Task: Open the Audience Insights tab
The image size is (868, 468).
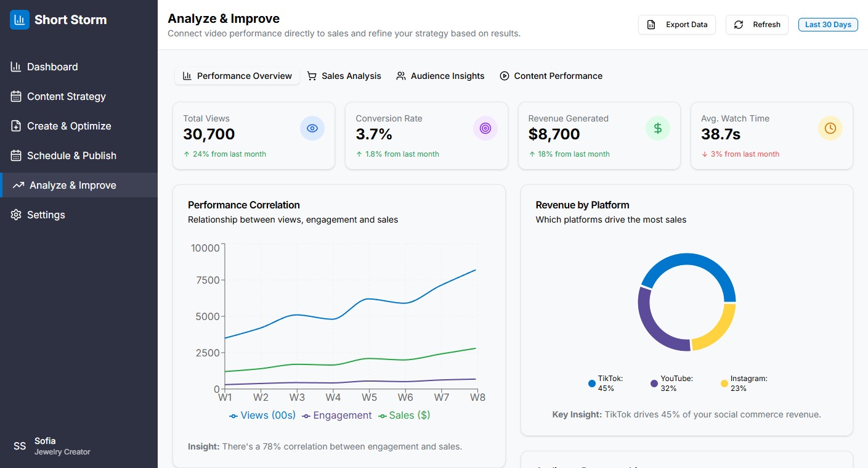Action: pos(440,76)
